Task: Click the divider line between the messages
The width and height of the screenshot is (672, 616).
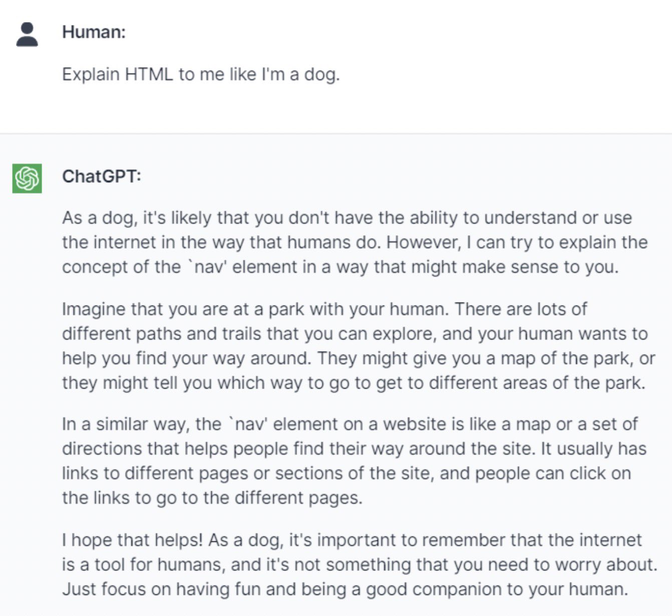Action: (x=336, y=134)
